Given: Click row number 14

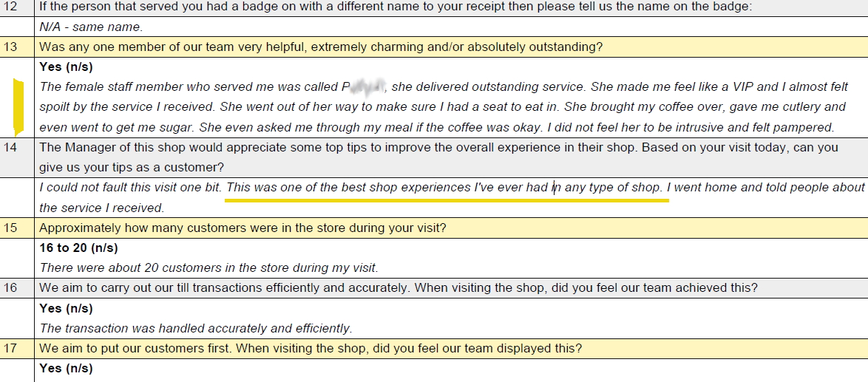Looking at the screenshot, I should pyautogui.click(x=10, y=147).
